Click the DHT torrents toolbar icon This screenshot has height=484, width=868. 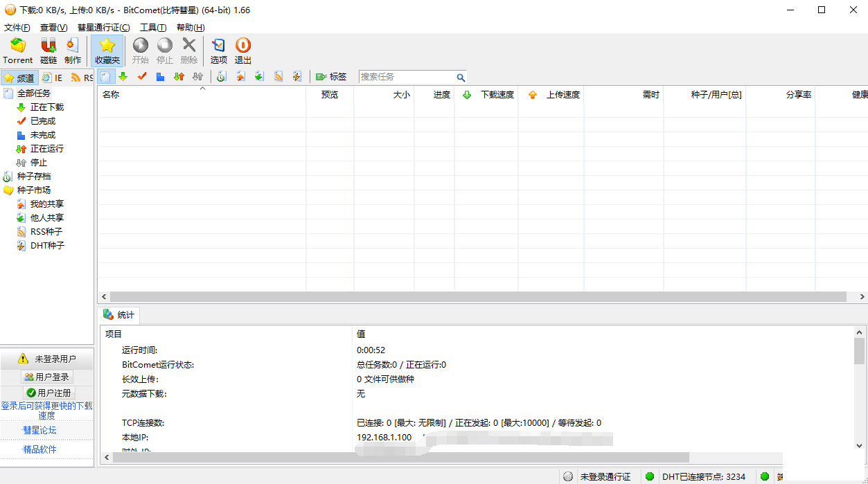point(296,77)
